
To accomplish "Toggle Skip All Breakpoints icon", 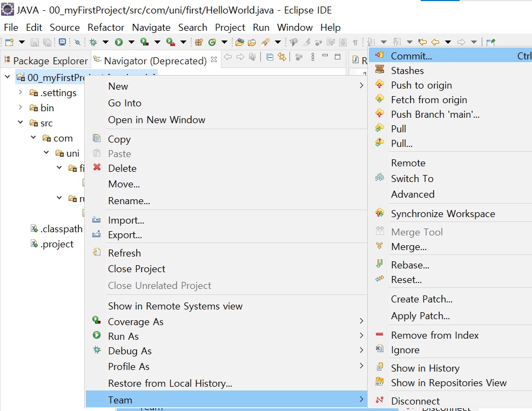I will [x=78, y=42].
